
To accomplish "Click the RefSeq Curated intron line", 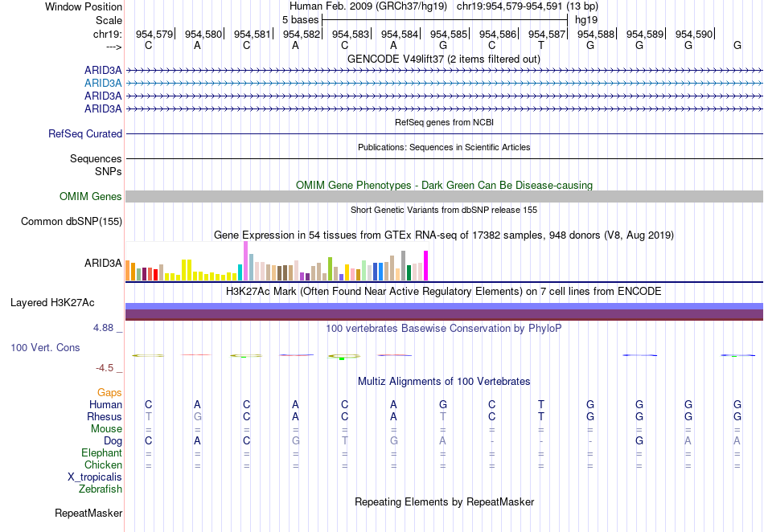I will (444, 134).
